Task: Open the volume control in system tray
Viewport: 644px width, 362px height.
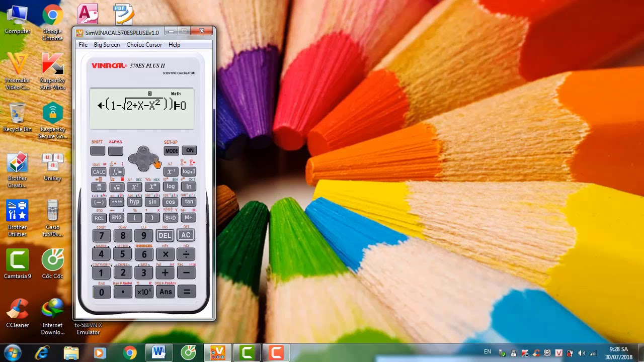Action: pyautogui.click(x=582, y=353)
